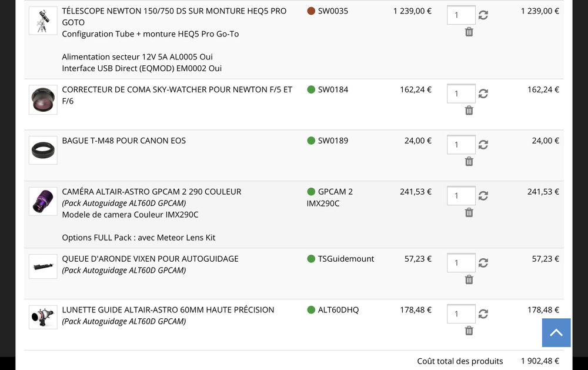
Task: Refresh quantity for the HEQ5 Pro telescope
Action: pos(483,15)
